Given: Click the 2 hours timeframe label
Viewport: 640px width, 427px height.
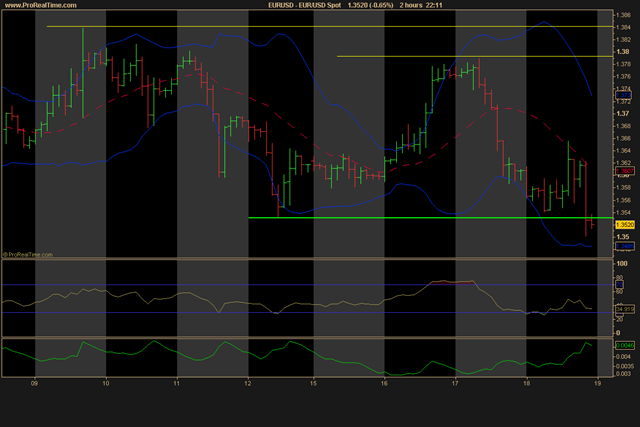Looking at the screenshot, I should (411, 5).
